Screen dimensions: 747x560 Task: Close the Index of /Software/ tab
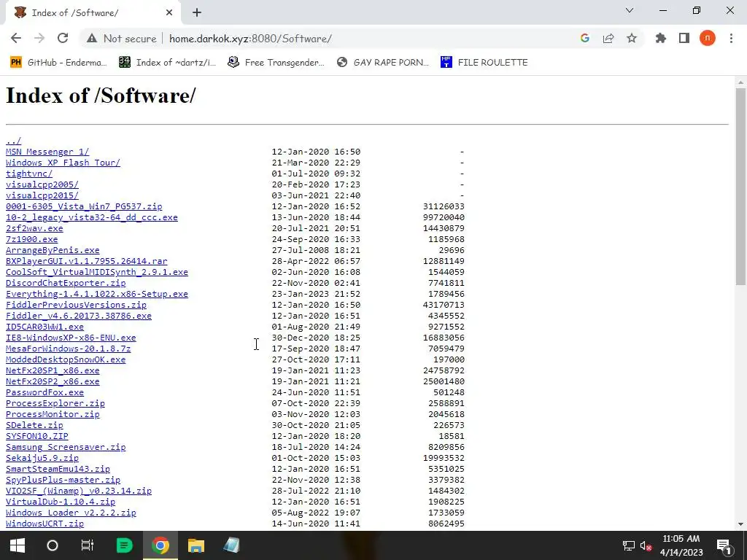(169, 13)
